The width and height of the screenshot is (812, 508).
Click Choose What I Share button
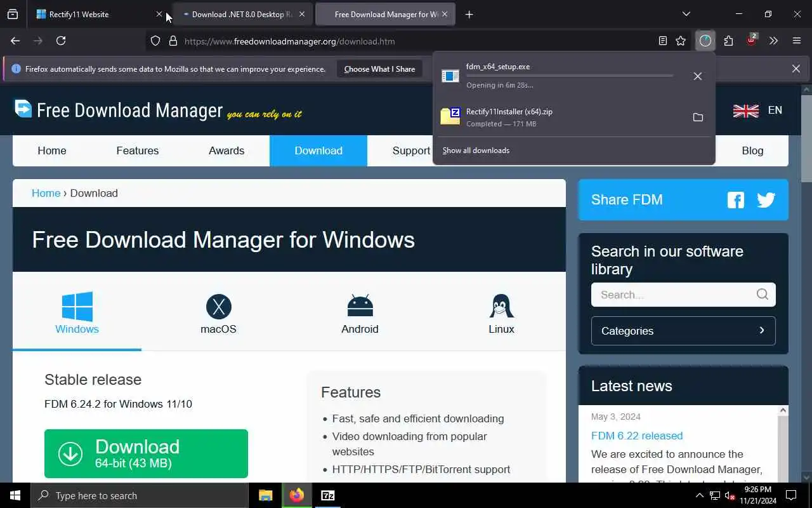[379, 69]
